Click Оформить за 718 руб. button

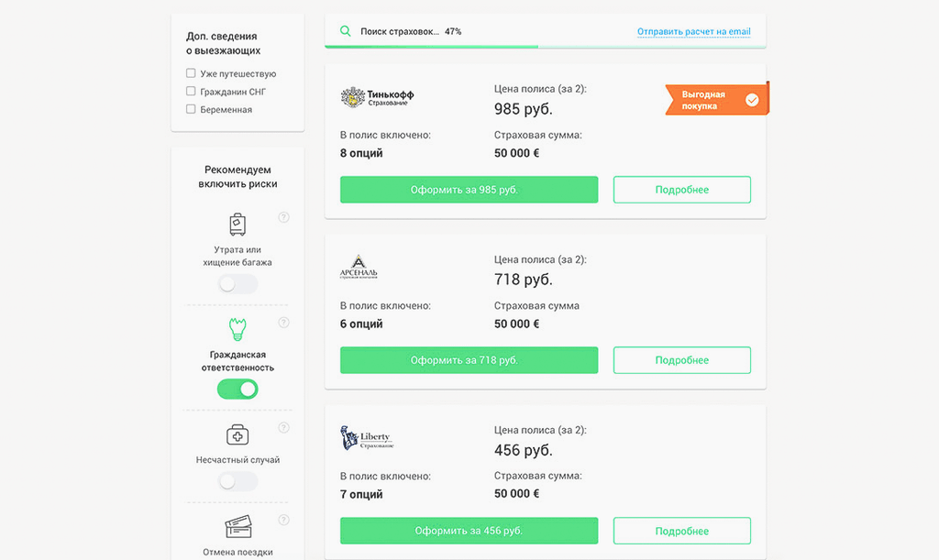point(469,360)
